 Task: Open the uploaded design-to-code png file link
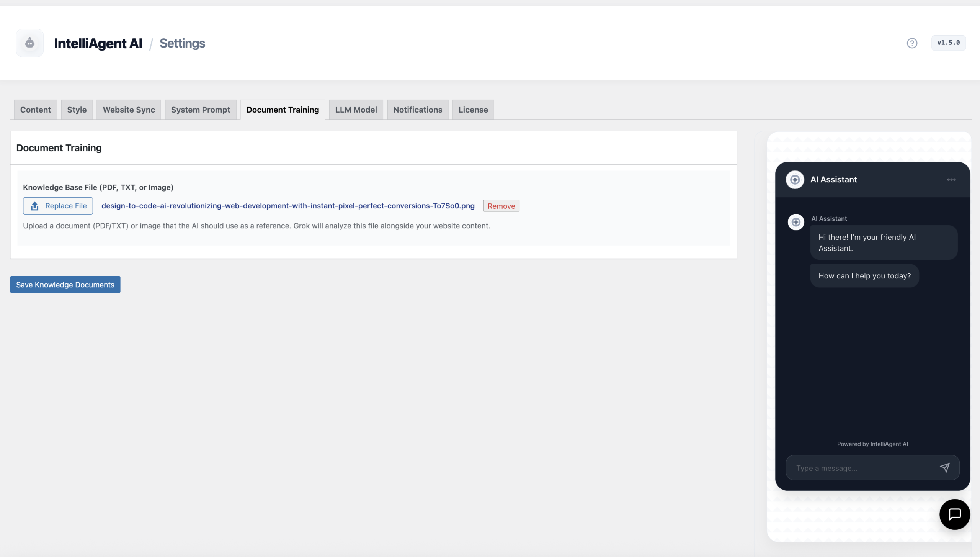click(x=287, y=206)
